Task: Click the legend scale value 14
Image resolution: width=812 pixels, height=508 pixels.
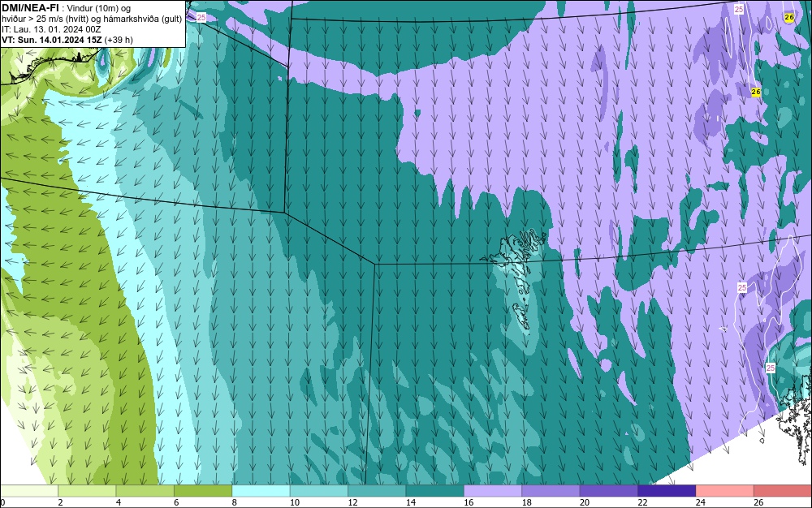Action: point(411,502)
